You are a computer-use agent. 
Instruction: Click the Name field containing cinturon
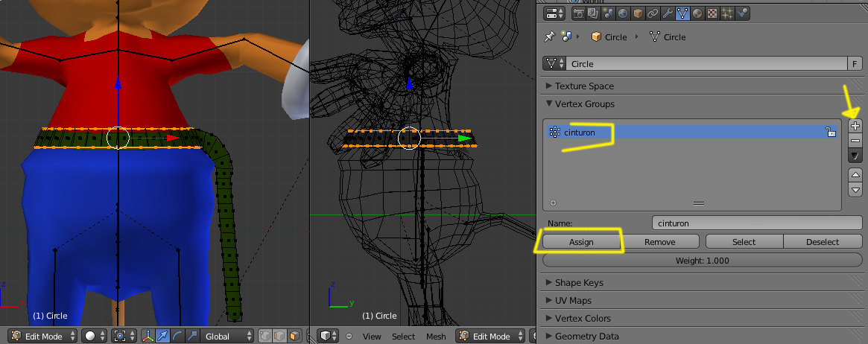pos(757,223)
